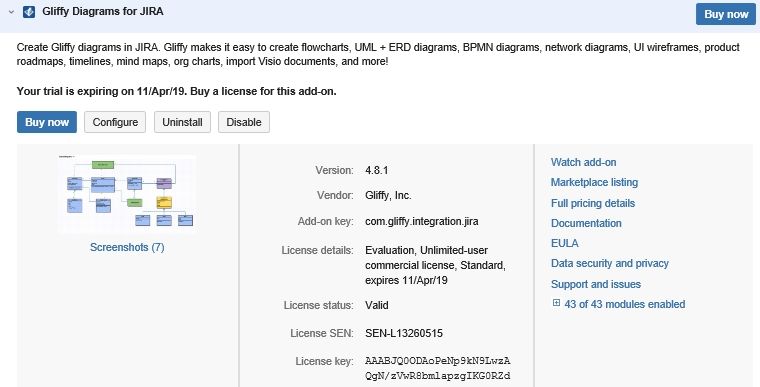Click the Watch add-on link
Screen dimensions: 760x387
584,162
